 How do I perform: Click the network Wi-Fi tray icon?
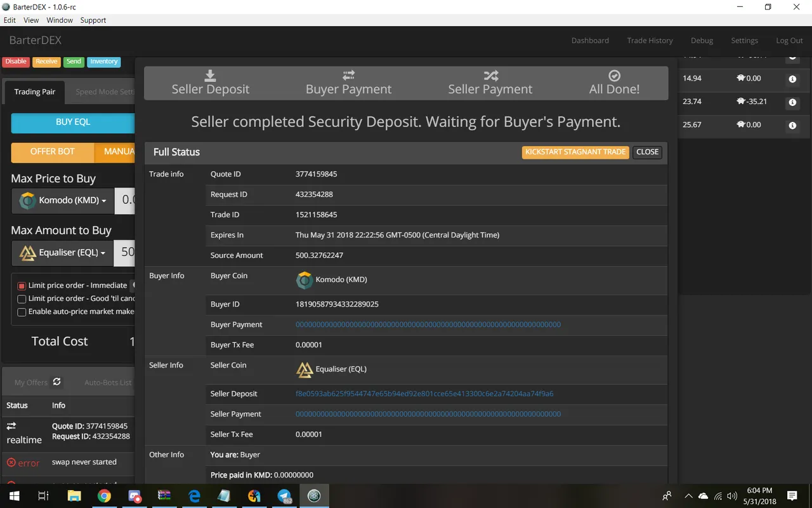pos(718,496)
